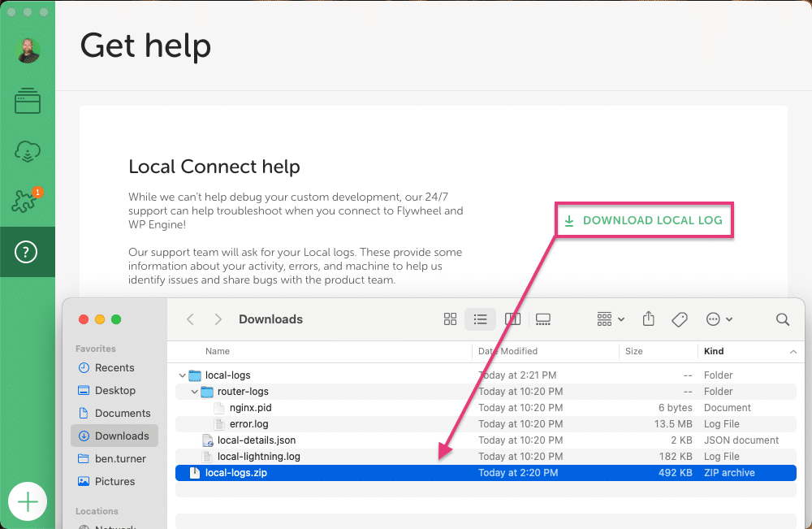Click DOWNLOAD LOCAL LOG button
Screen dimensions: 812x529
[644, 220]
